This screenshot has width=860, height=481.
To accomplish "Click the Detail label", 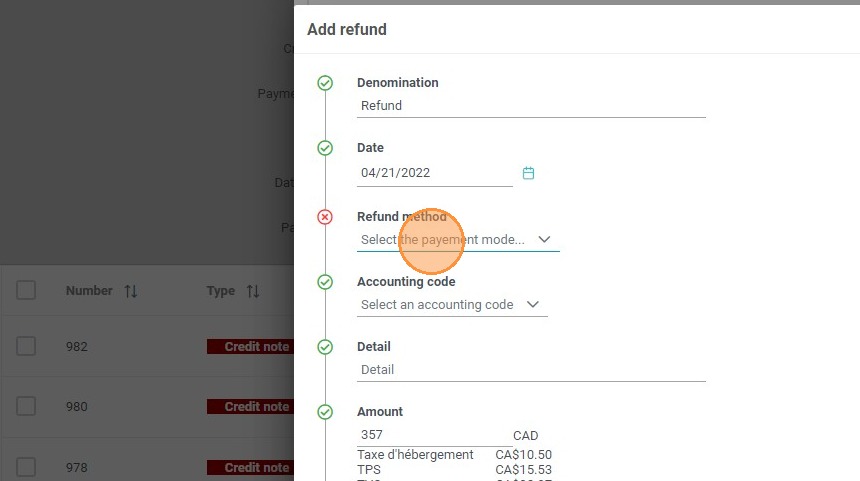I will click(374, 347).
